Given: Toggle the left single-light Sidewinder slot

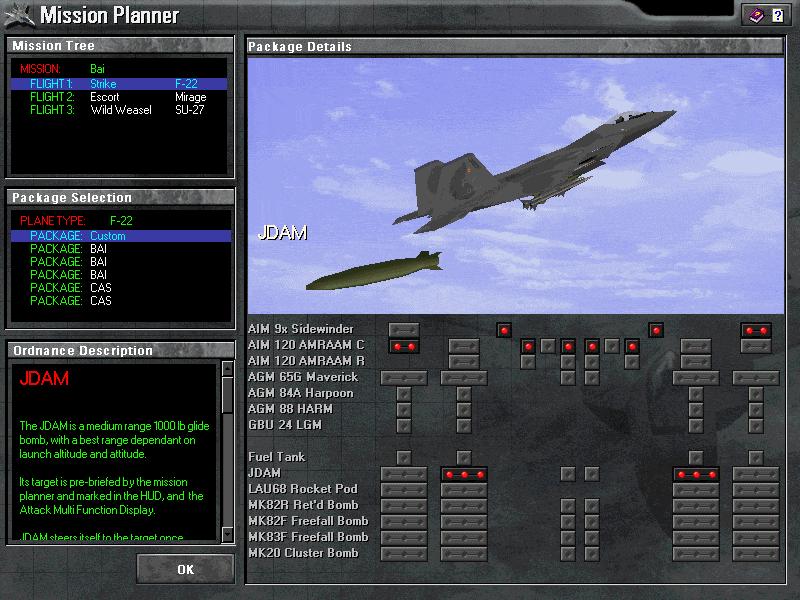Looking at the screenshot, I should pos(504,330).
